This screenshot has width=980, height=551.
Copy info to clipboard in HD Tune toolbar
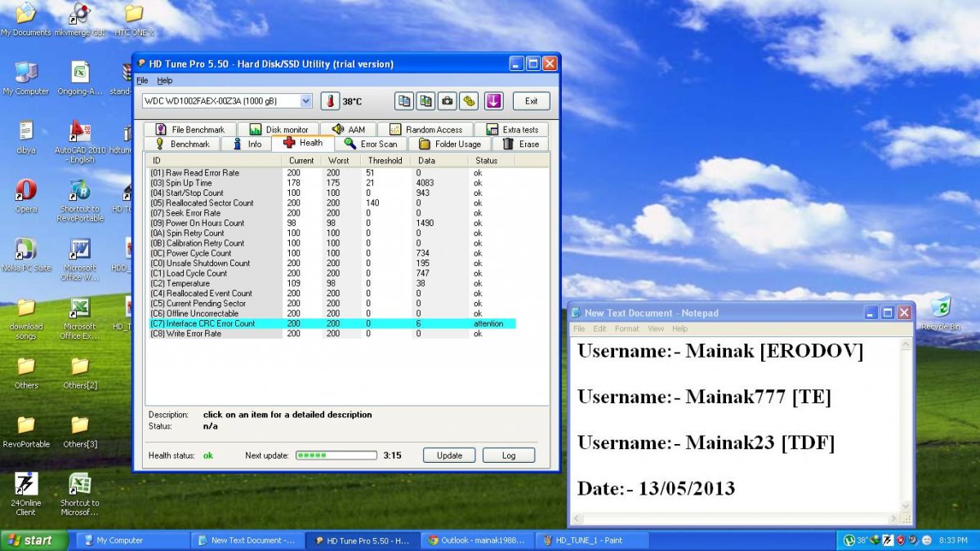tap(403, 101)
